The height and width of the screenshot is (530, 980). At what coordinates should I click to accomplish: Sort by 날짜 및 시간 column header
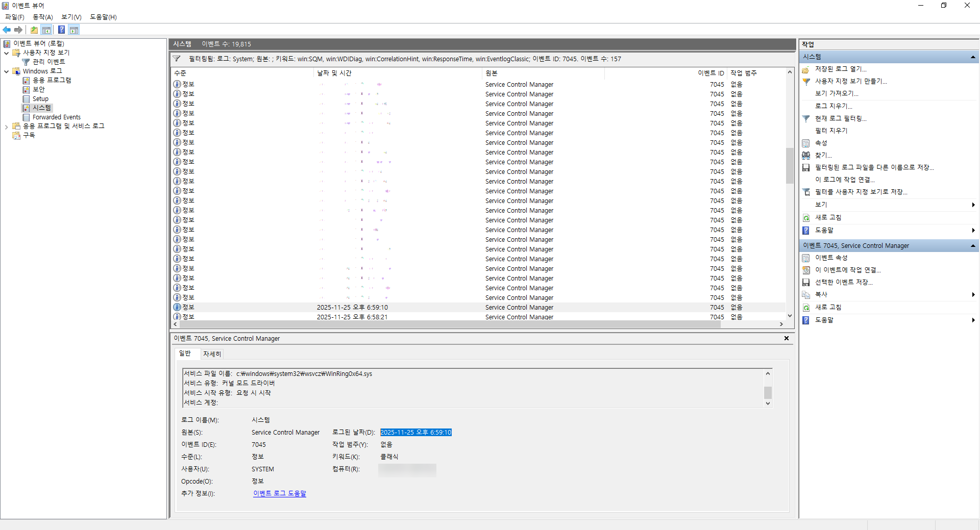pos(398,73)
